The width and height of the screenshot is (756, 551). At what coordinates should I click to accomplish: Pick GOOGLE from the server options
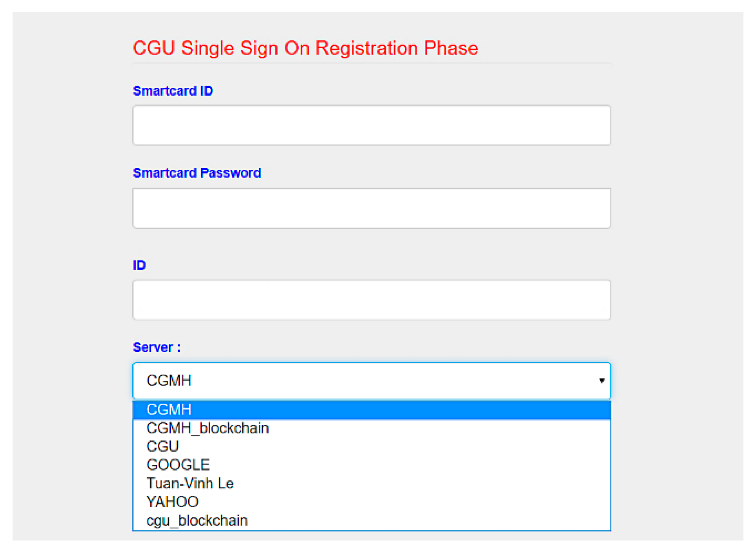click(178, 465)
